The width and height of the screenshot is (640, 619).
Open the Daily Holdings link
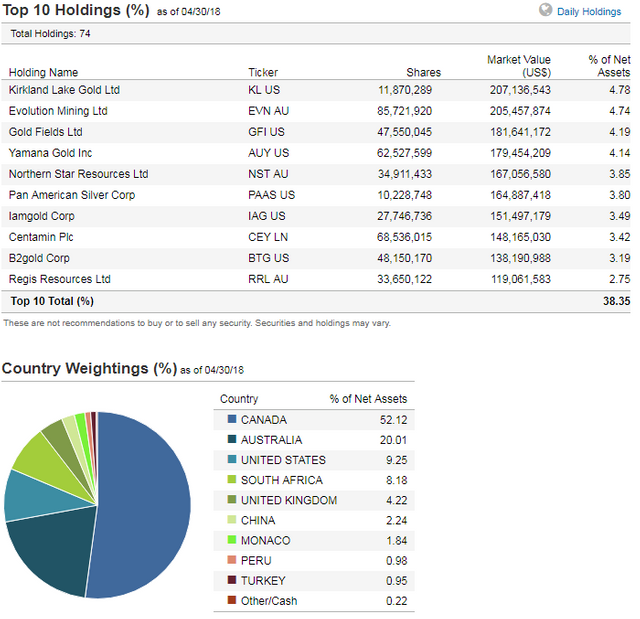(x=589, y=11)
